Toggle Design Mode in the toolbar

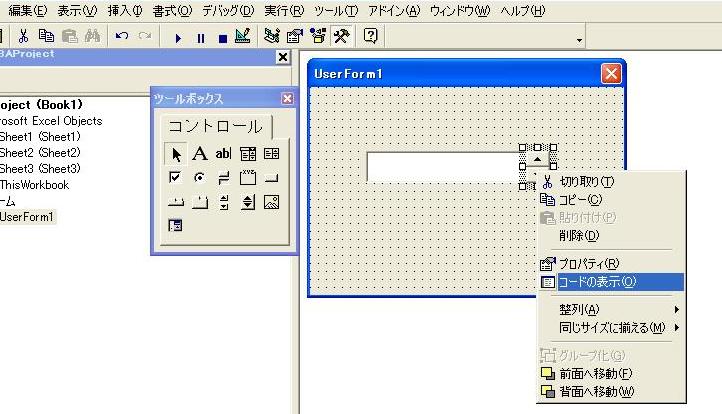tap(242, 37)
